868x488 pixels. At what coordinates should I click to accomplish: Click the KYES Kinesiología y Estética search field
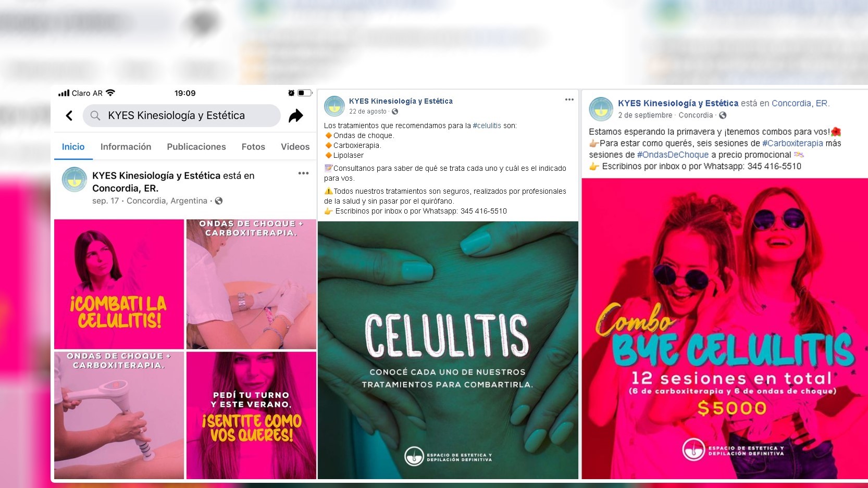(181, 116)
